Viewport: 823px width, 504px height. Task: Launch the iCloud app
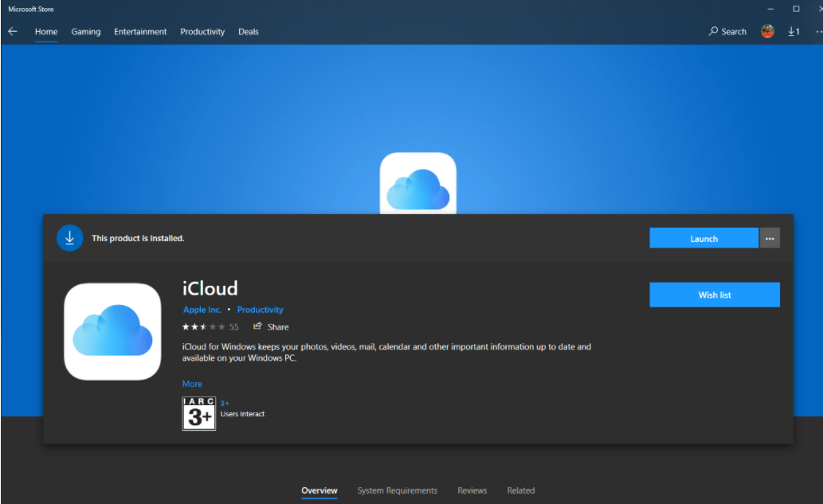[x=703, y=237]
